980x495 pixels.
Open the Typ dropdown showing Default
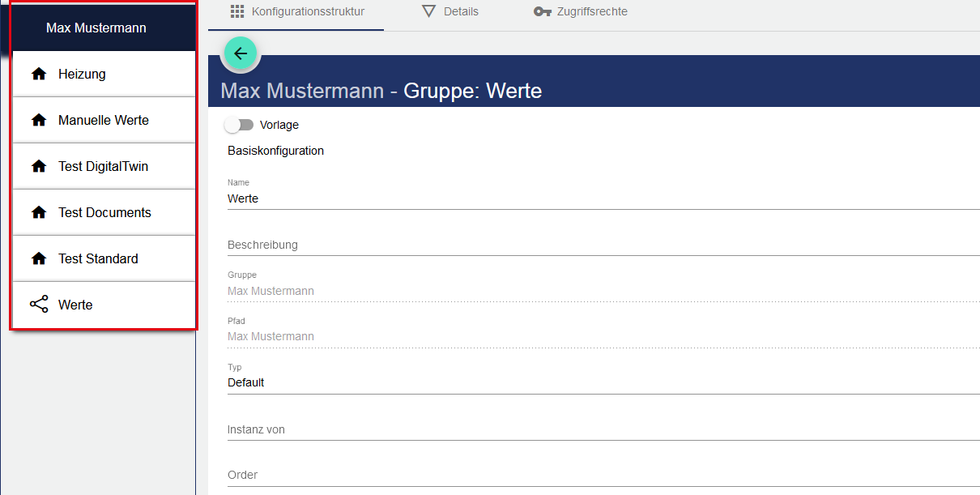[599, 382]
